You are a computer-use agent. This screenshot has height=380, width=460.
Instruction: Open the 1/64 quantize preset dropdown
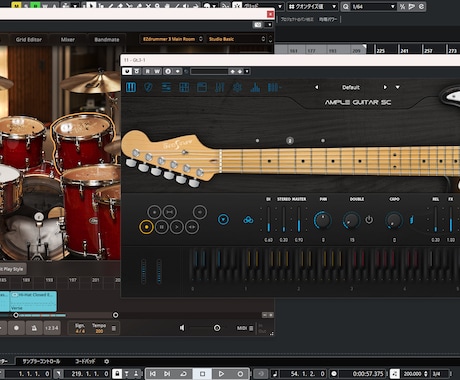373,6
